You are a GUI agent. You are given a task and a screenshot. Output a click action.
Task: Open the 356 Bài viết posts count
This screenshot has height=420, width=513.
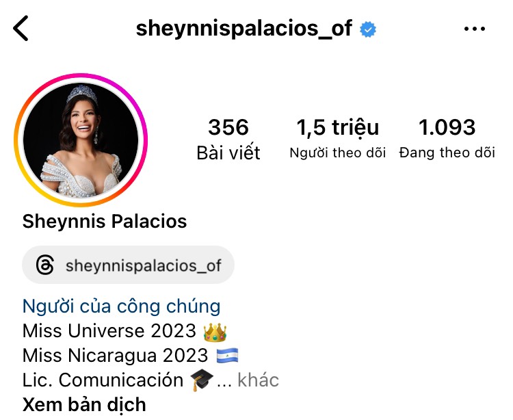pos(228,139)
